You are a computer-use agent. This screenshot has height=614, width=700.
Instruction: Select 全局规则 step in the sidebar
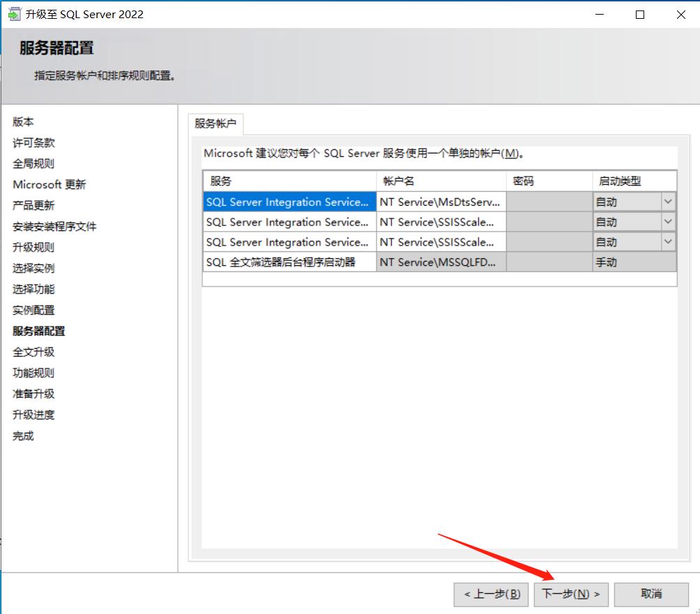(x=33, y=163)
